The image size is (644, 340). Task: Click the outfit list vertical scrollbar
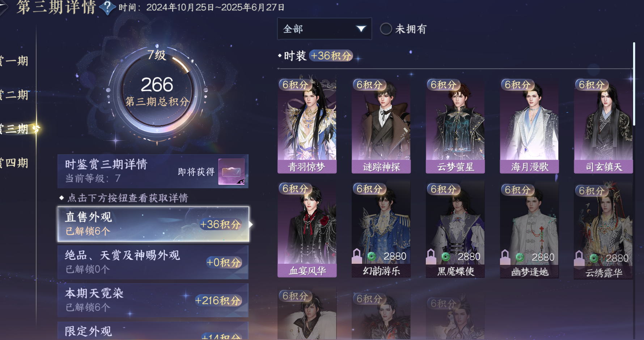pos(634,84)
